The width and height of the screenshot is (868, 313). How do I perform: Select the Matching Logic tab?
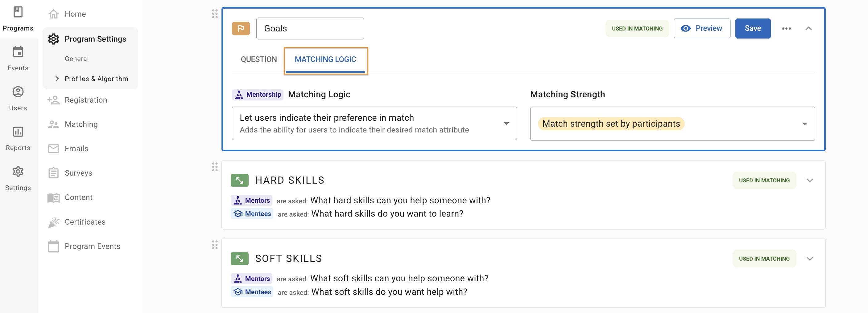point(325,59)
